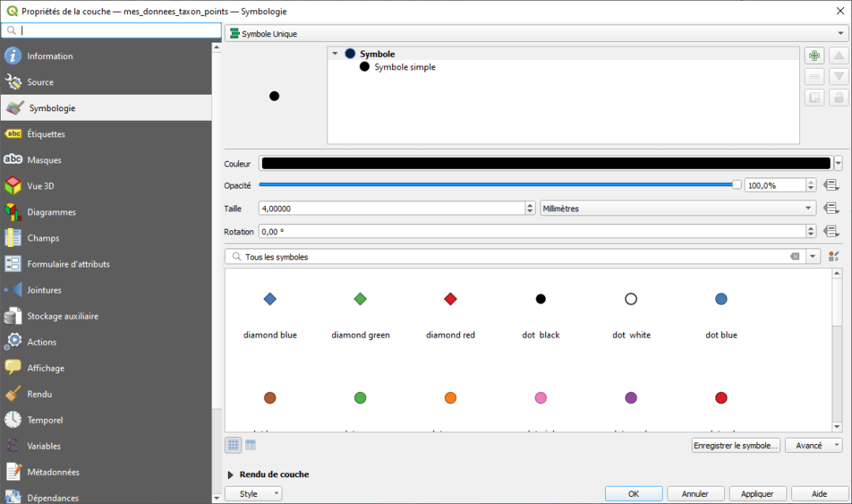The width and height of the screenshot is (852, 504).
Task: Click the Appliquer button
Action: (x=757, y=493)
